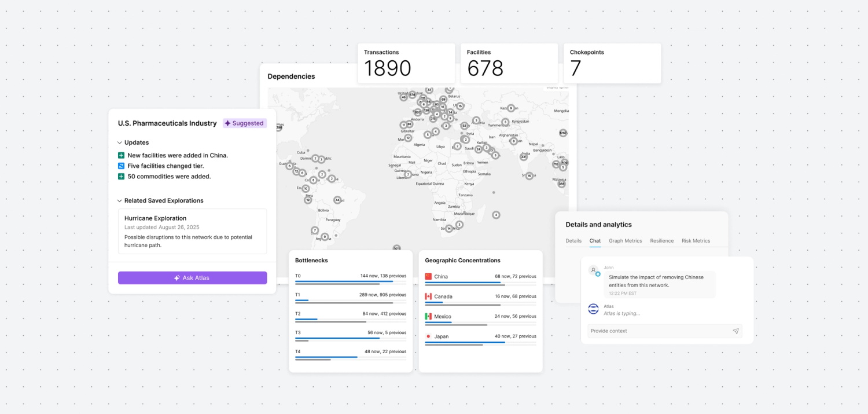Switch to the Graph Metrics tab
Screen dimensions: 868x414
[x=626, y=241]
